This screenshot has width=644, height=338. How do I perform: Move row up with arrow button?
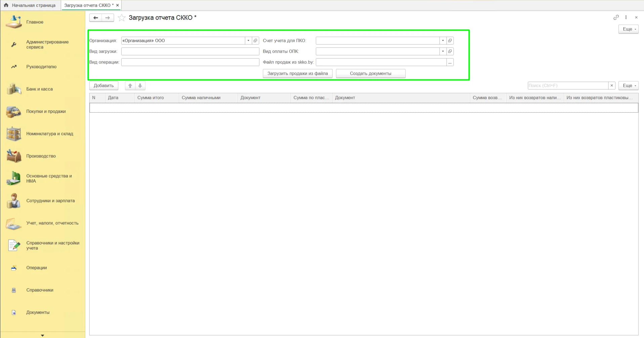coord(130,85)
